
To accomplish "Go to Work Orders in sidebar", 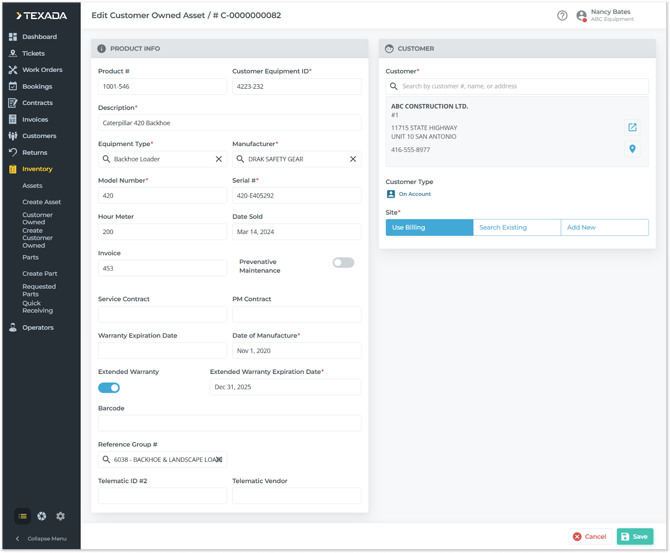I will tap(42, 70).
